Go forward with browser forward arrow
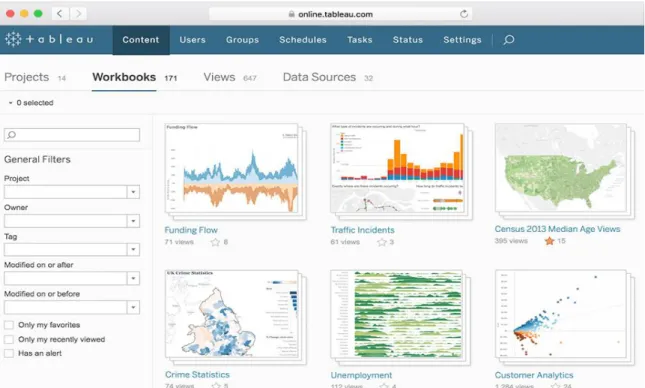 click(x=78, y=14)
